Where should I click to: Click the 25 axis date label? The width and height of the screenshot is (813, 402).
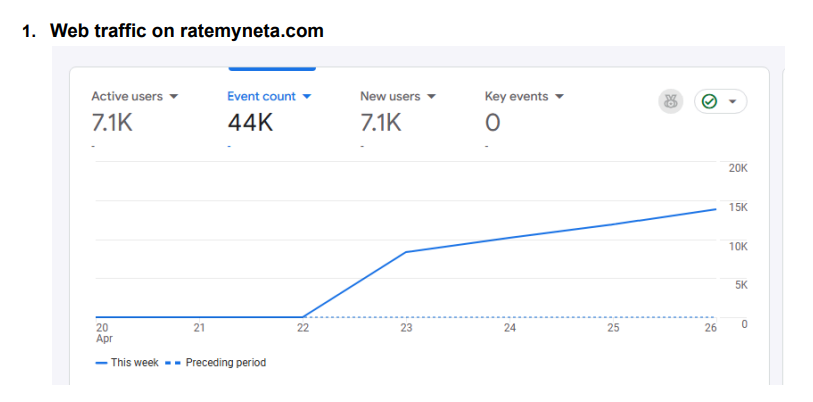coord(613,327)
